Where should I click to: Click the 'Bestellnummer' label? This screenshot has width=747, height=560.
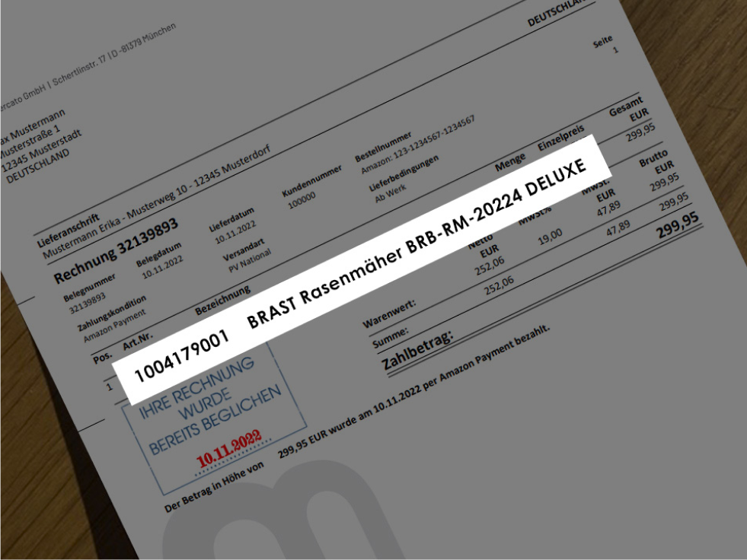383,147
